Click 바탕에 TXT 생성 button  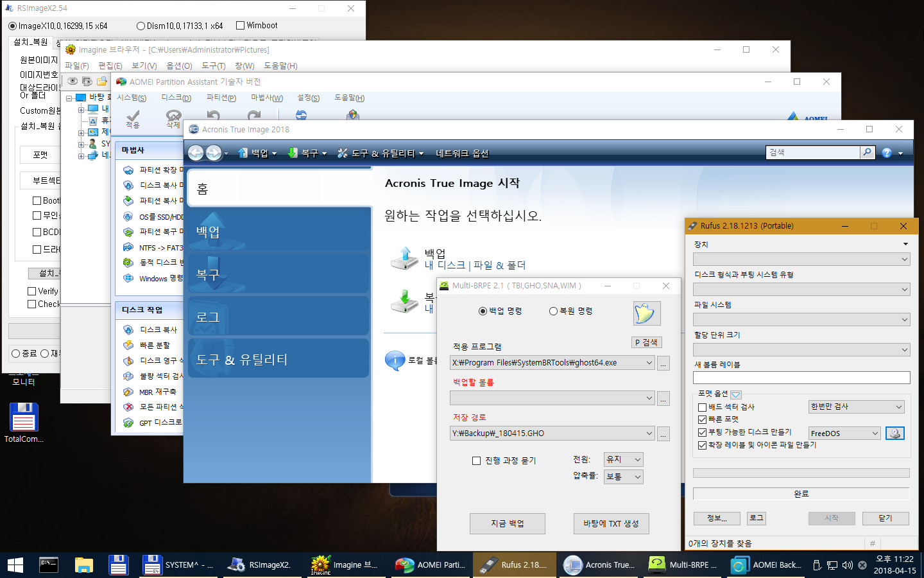(611, 523)
